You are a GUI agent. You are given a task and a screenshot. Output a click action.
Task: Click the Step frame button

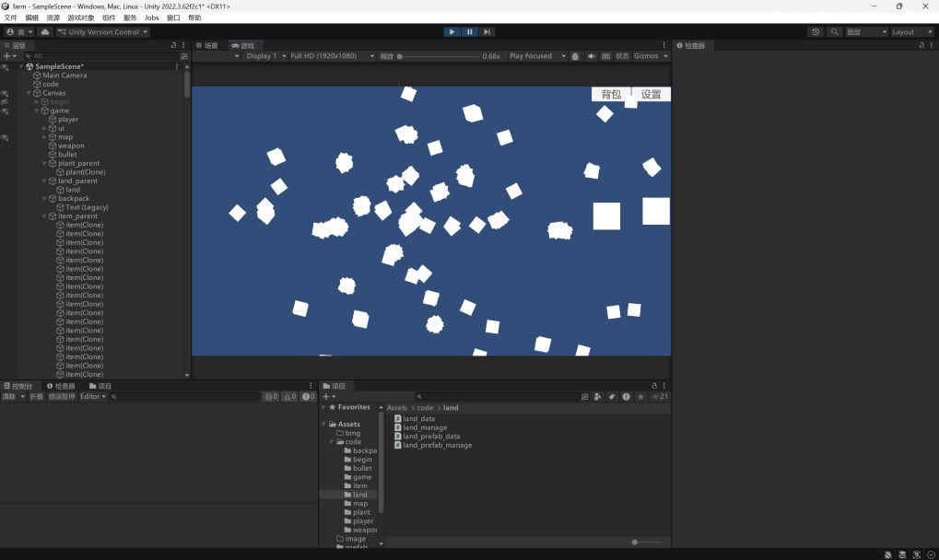click(487, 31)
